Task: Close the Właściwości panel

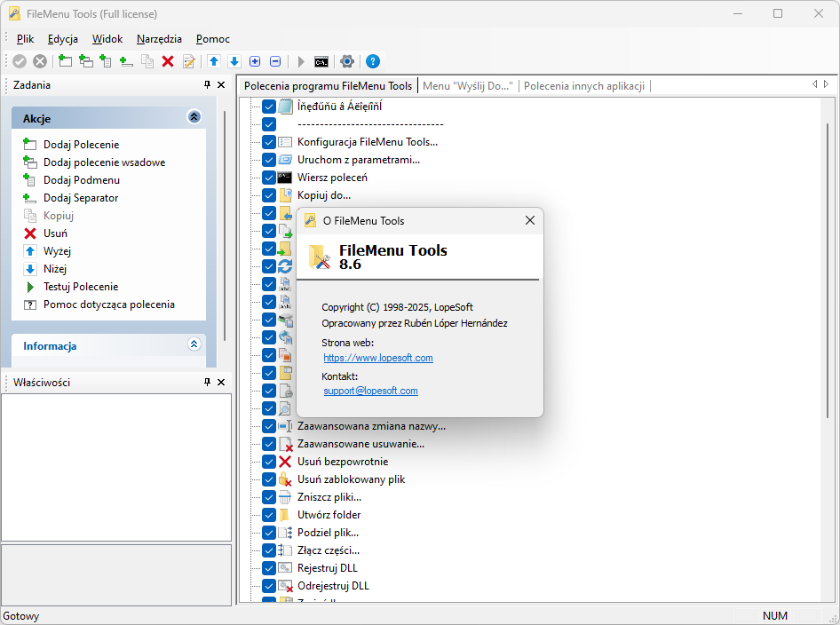Action: (221, 382)
